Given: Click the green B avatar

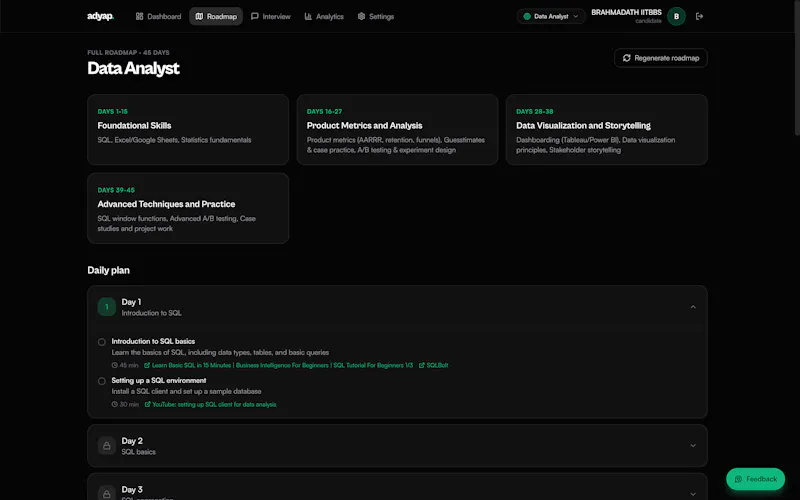Looking at the screenshot, I should [x=677, y=16].
